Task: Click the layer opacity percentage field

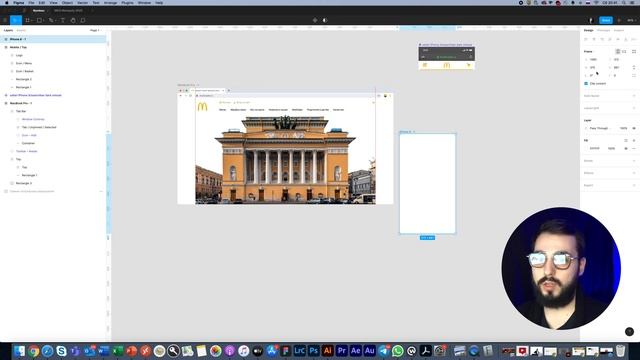Action: click(x=623, y=128)
